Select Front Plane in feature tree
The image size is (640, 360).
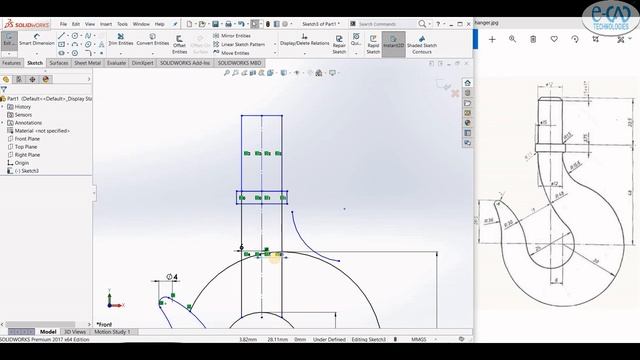(27, 139)
